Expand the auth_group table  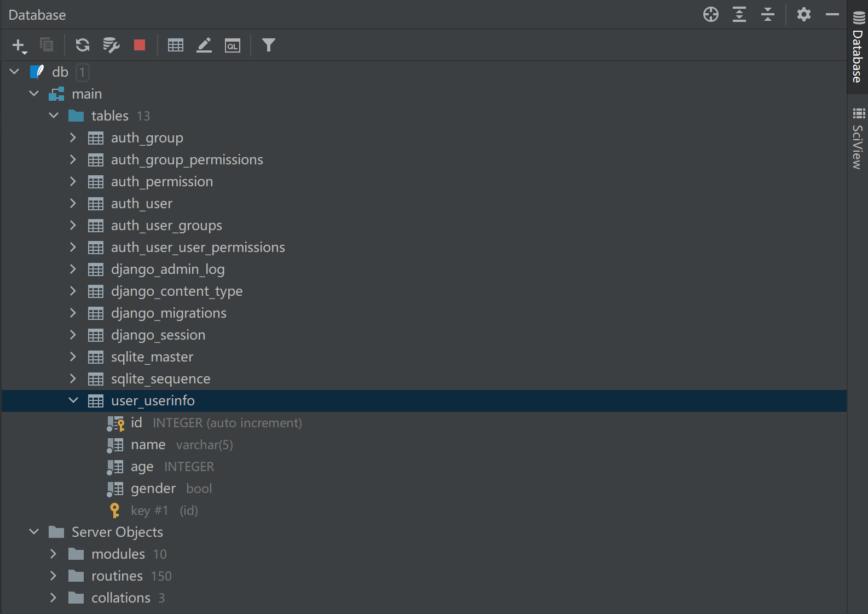pyautogui.click(x=73, y=137)
